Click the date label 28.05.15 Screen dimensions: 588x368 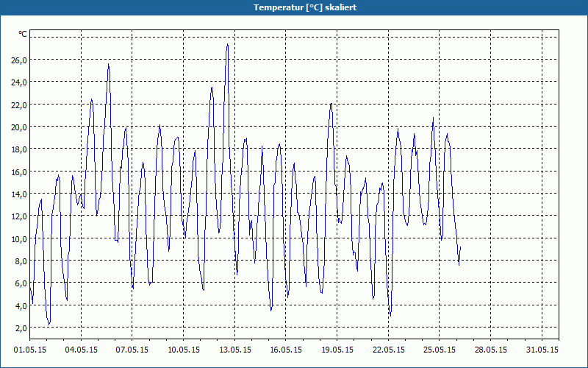pyautogui.click(x=490, y=350)
